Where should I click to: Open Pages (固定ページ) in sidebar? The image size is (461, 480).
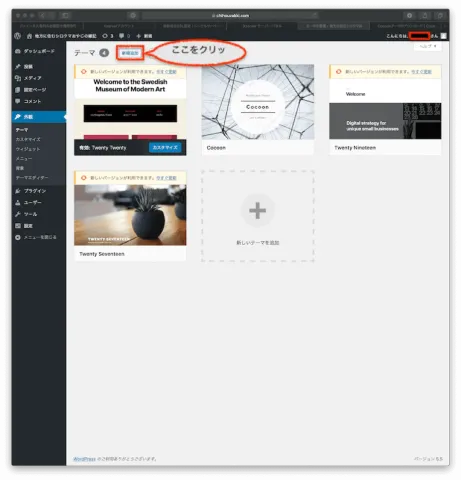(39, 90)
